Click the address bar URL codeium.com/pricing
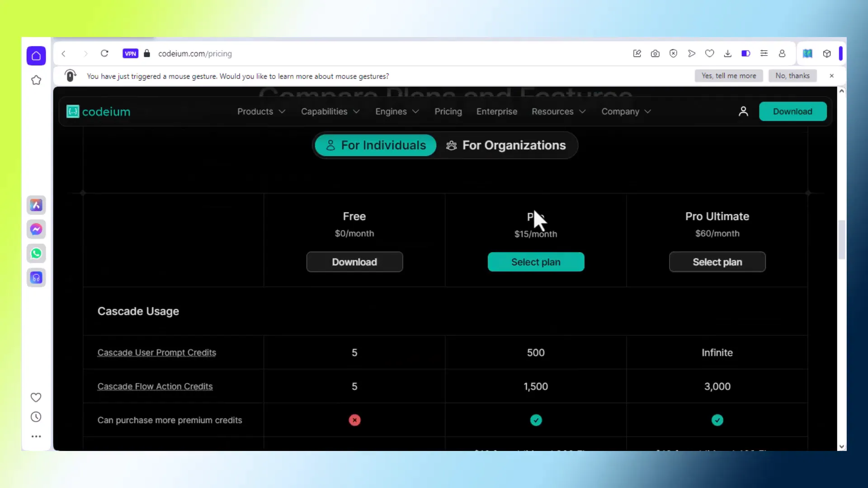The width and height of the screenshot is (868, 488). [x=195, y=53]
